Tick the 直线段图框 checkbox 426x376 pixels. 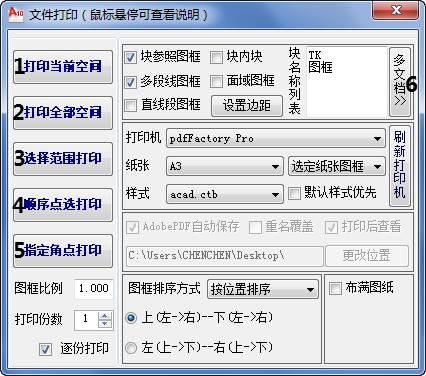click(x=130, y=105)
